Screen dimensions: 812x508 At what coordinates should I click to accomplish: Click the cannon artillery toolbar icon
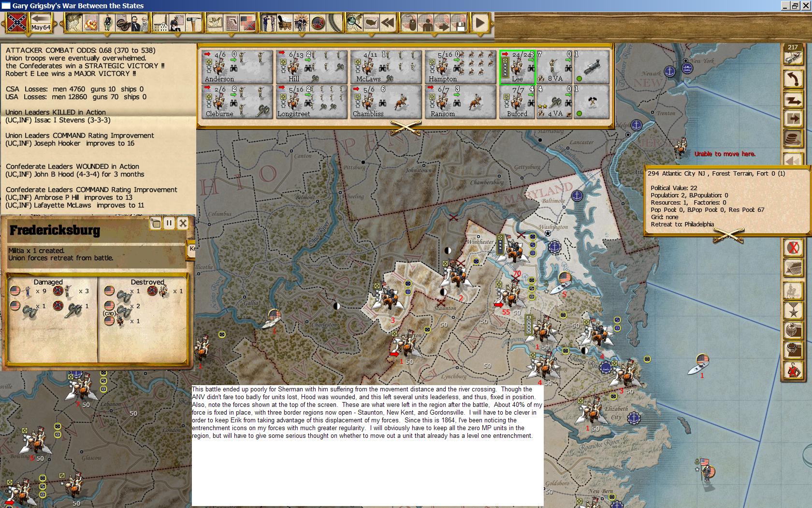pyautogui.click(x=123, y=23)
